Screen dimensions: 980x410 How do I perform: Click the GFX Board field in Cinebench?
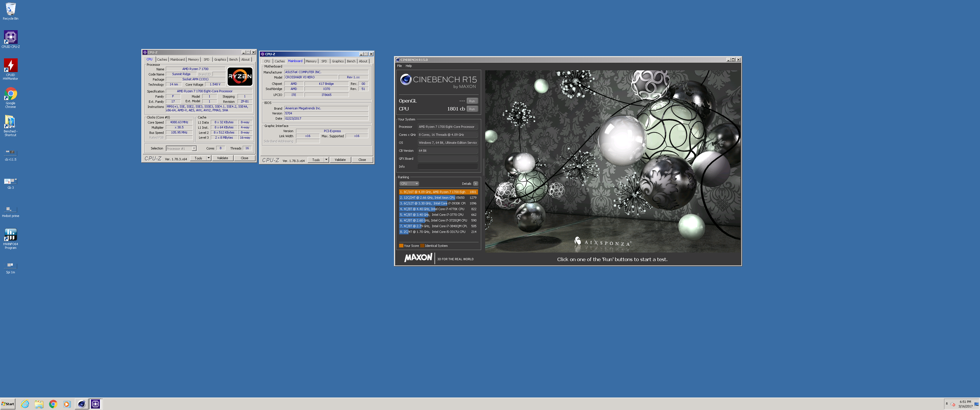click(448, 159)
